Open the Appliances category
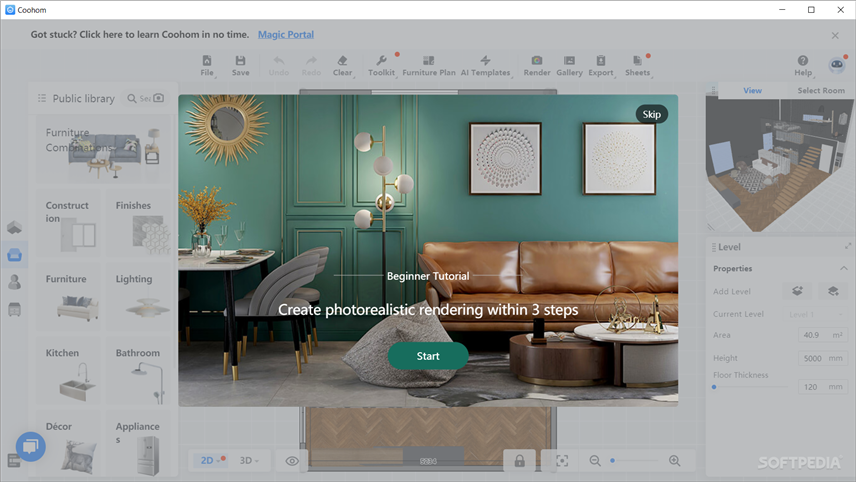 pyautogui.click(x=139, y=443)
